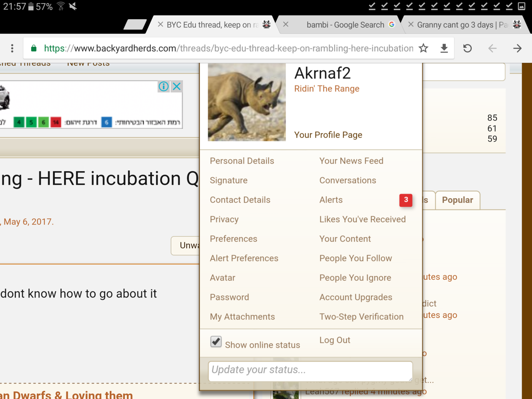This screenshot has width=532, height=399.
Task: Open Signature settings
Action: coord(229,181)
